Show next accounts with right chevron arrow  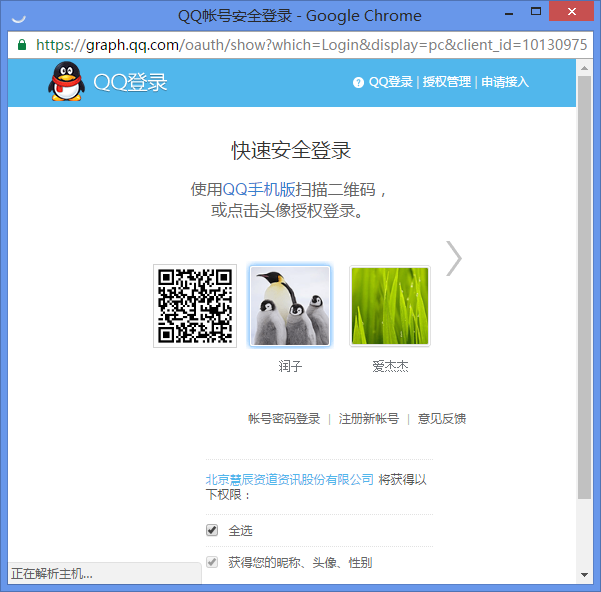click(x=454, y=258)
